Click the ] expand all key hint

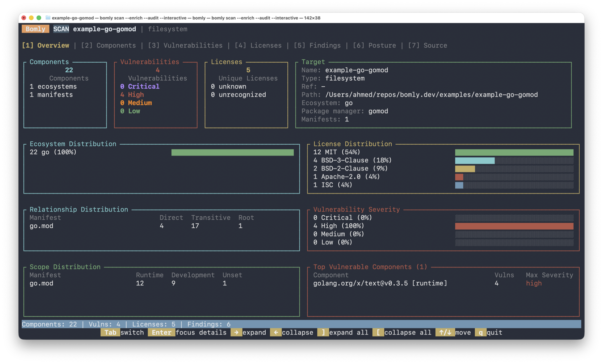(x=323, y=332)
